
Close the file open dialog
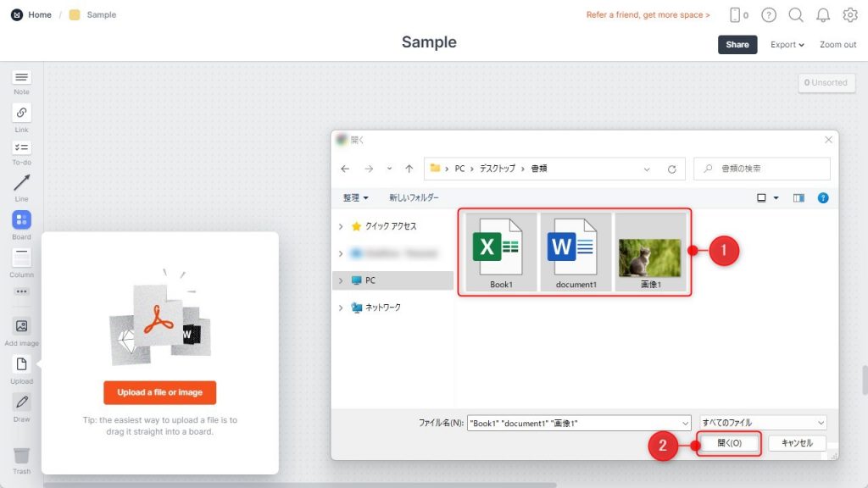pyautogui.click(x=828, y=140)
